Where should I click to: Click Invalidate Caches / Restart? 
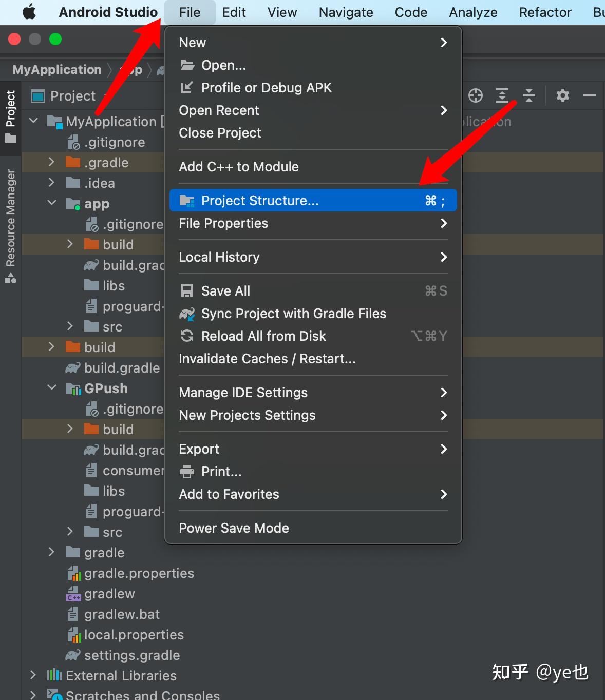coord(267,359)
